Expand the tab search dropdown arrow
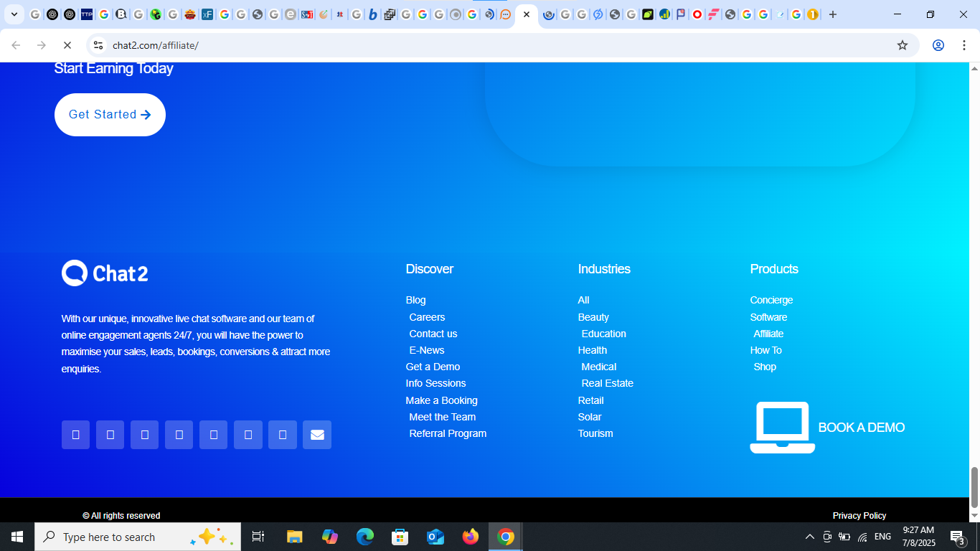Image resolution: width=980 pixels, height=551 pixels. click(x=14, y=14)
